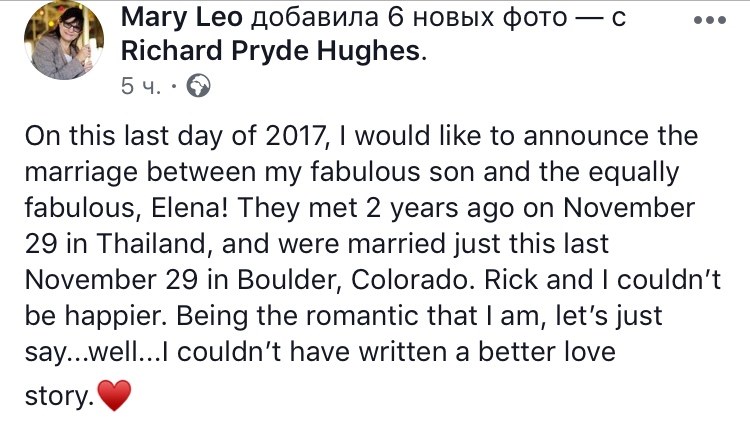Image resolution: width=750 pixels, height=427 pixels.
Task: Click the 5 ч. post timestamp
Action: [142, 86]
